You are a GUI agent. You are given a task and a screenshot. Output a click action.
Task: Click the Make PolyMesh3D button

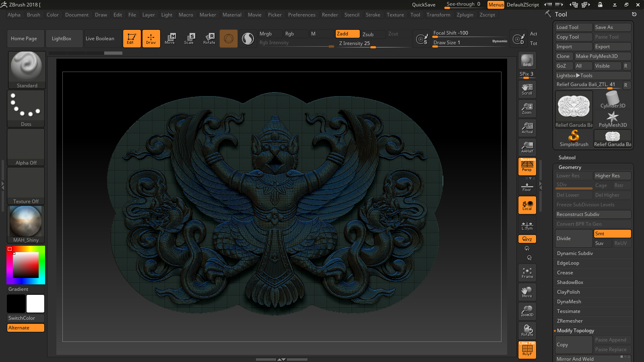tap(603, 56)
